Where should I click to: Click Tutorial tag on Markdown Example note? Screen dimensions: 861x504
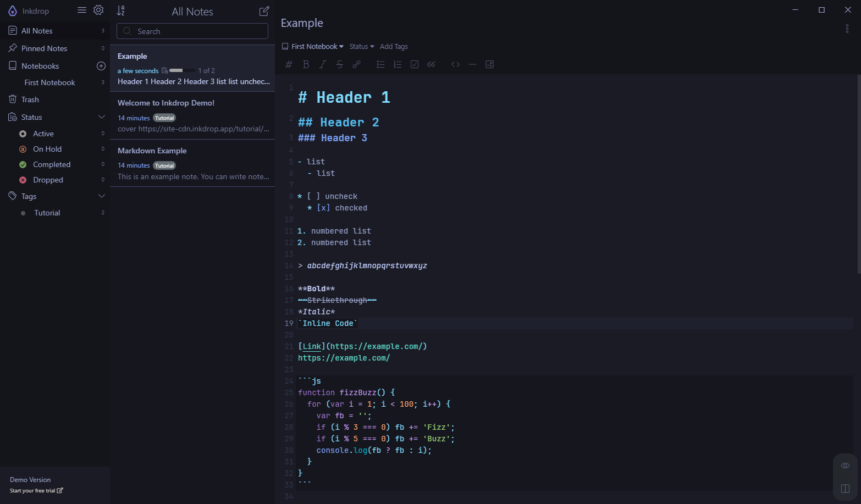[164, 165]
